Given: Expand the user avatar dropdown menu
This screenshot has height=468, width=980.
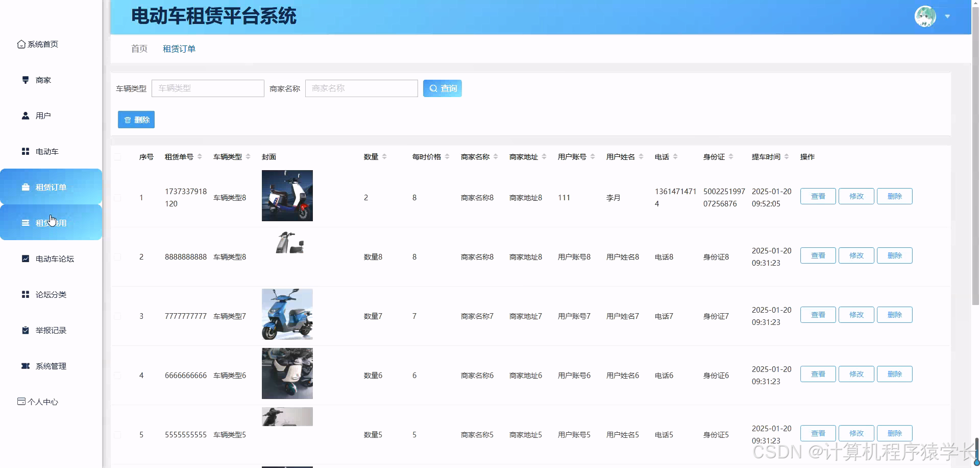Looking at the screenshot, I should pos(948,16).
